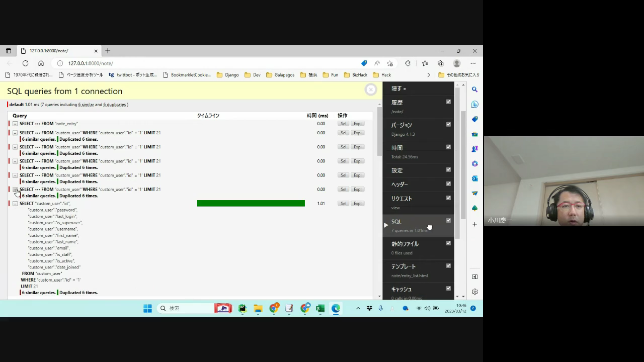
Task: Click the browser refresh icon
Action: click(x=25, y=63)
